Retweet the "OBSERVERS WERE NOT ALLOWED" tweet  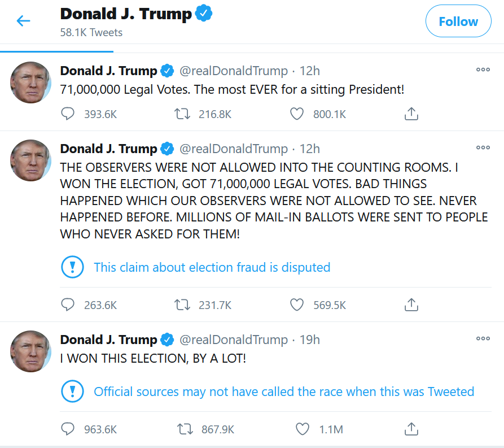(182, 305)
